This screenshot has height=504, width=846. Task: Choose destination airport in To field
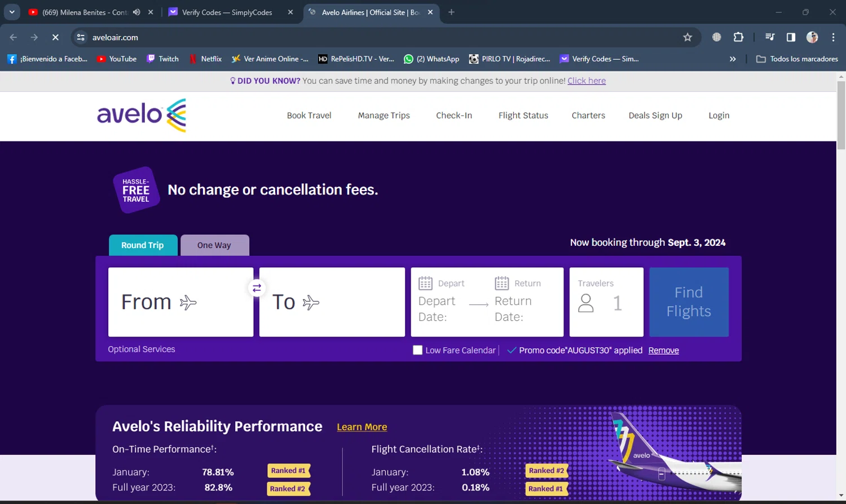332,302
